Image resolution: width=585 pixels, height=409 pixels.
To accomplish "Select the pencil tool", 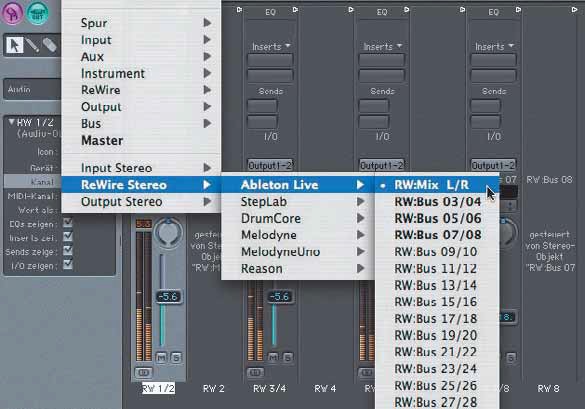I will pyautogui.click(x=32, y=46).
